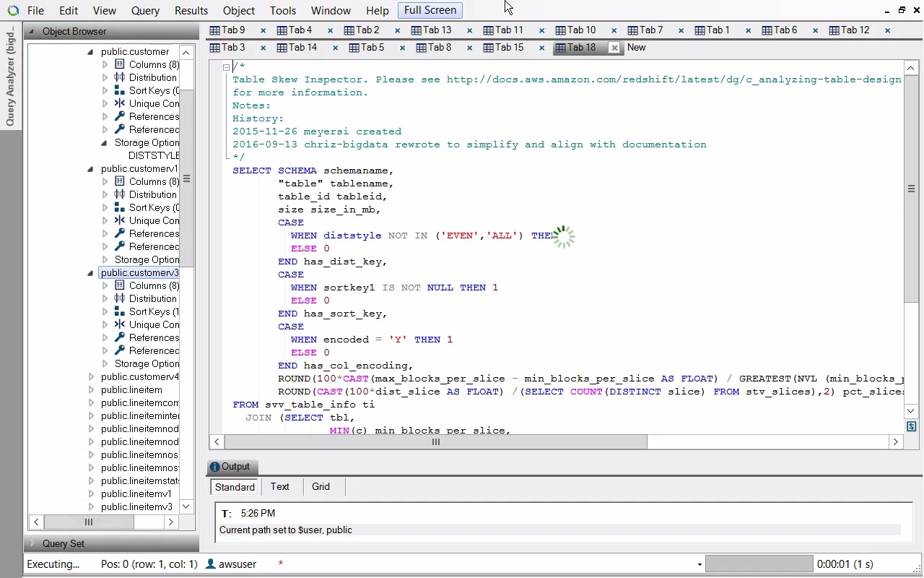The image size is (924, 578).
Task: Click the Columns icon under public.customer
Action: (120, 64)
